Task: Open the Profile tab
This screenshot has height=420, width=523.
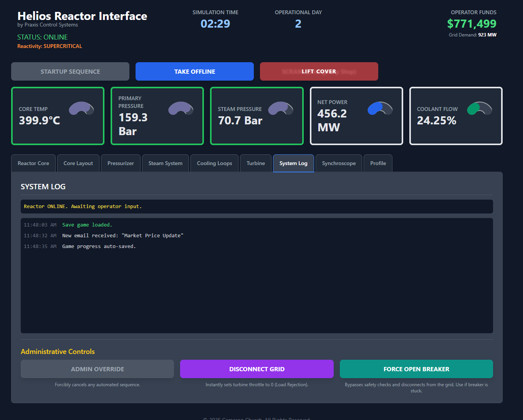Action: coord(378,163)
